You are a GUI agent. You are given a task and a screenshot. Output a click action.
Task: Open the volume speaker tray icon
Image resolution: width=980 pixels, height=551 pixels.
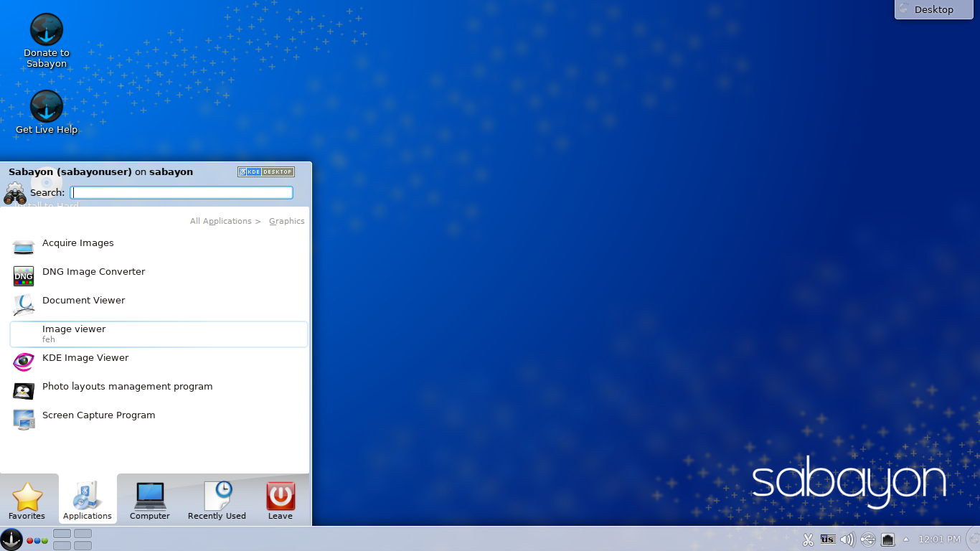[847, 540]
